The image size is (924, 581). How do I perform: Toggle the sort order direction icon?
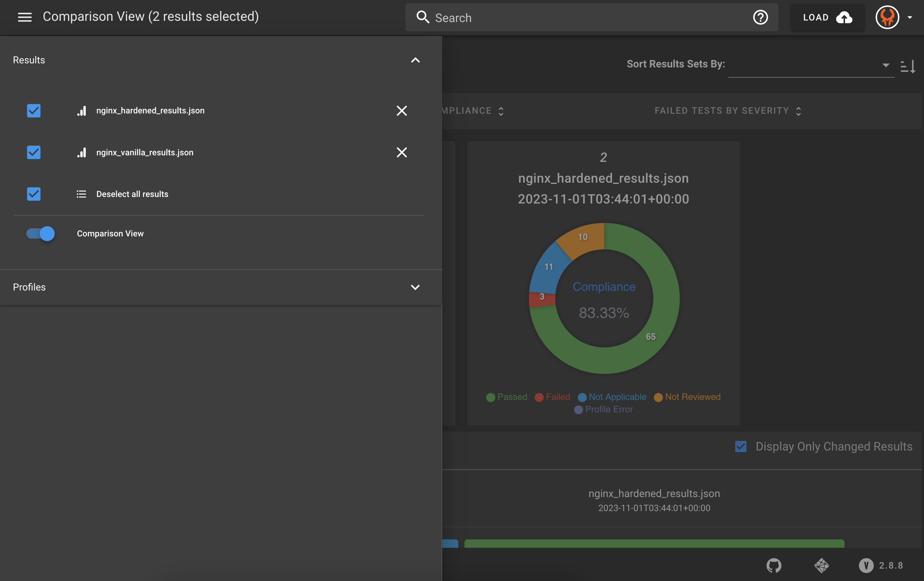[908, 66]
